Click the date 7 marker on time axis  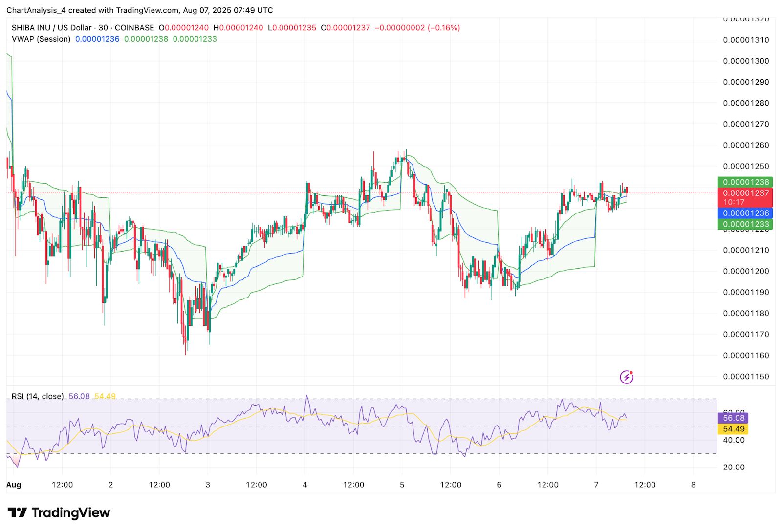596,485
